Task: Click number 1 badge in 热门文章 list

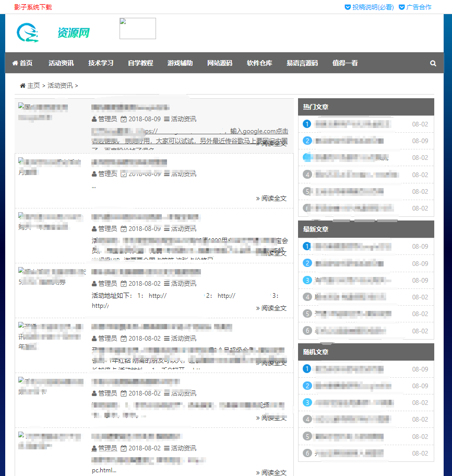Action: pyautogui.click(x=307, y=124)
